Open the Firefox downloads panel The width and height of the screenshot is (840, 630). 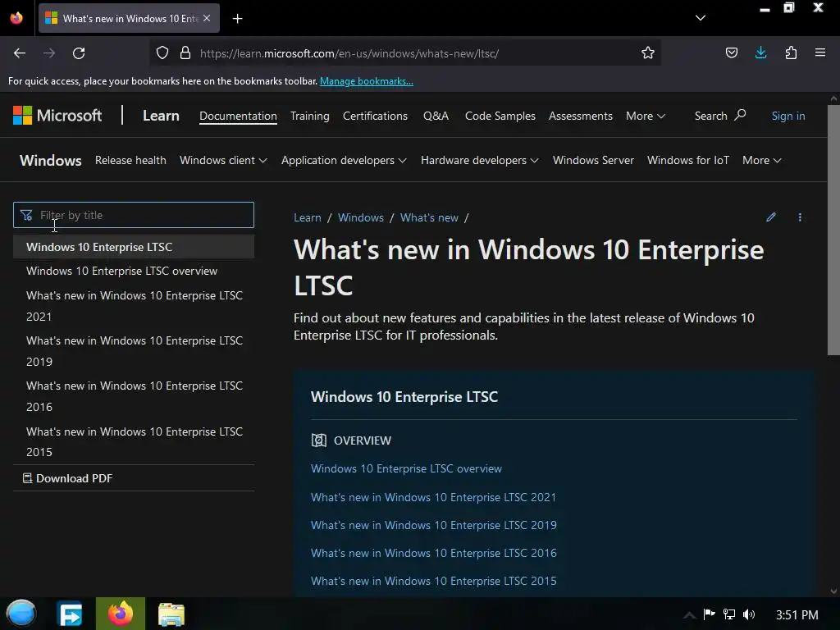[x=760, y=52]
